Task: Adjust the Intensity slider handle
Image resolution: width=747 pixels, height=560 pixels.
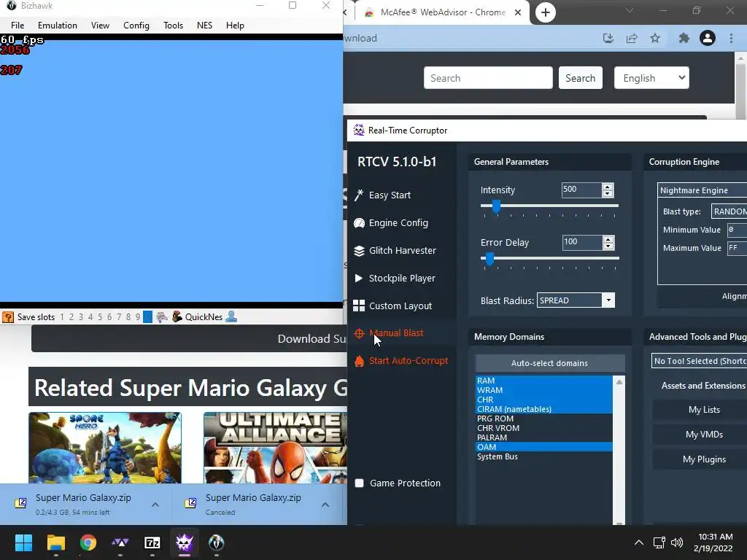Action: pyautogui.click(x=496, y=206)
